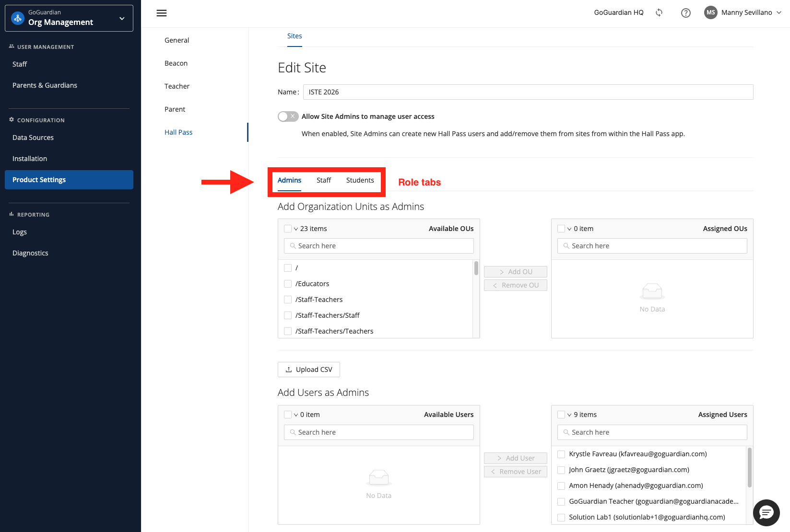Open the Parent settings section
This screenshot has width=790, height=532.
[x=175, y=109]
